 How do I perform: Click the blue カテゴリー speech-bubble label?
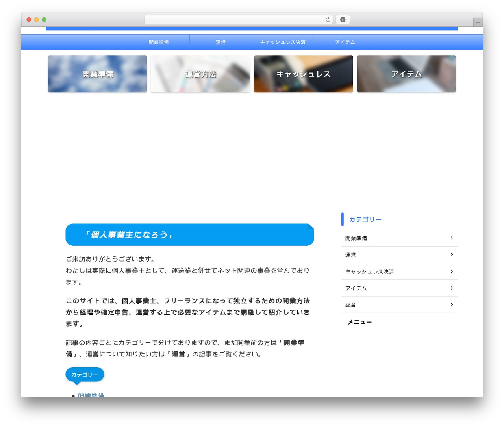pyautogui.click(x=85, y=375)
